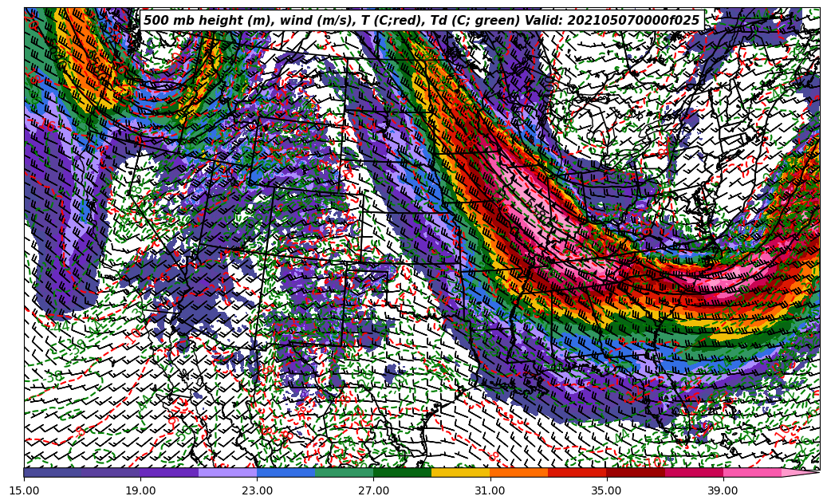Choose the hot pink colorbar segment

tap(751, 472)
